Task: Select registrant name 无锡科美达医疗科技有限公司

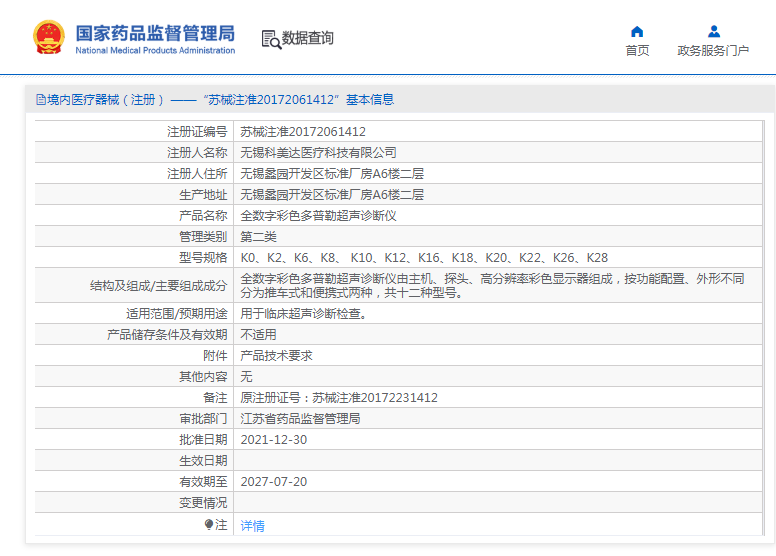Action: click(x=318, y=153)
